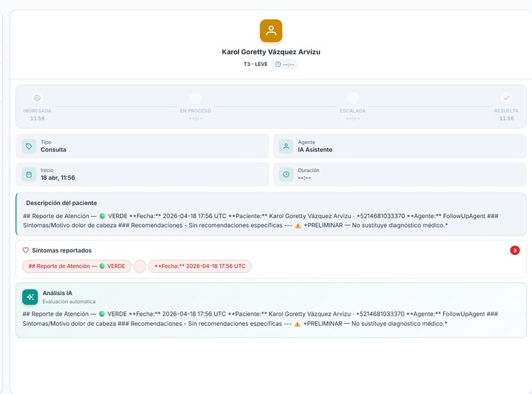532x394 pixels.
Task: Click the calendar icon in Inicio card
Action: point(29,174)
